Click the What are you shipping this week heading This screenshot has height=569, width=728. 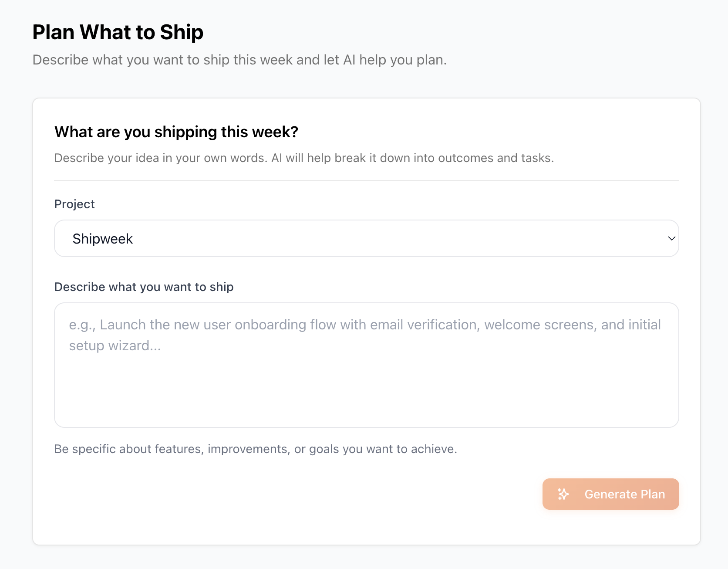click(x=176, y=132)
